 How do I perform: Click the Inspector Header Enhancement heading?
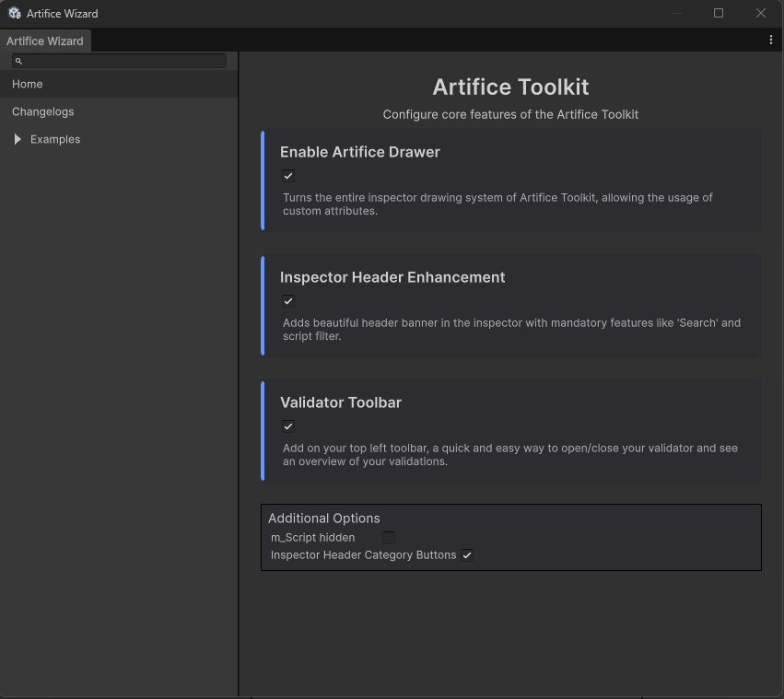coord(392,277)
